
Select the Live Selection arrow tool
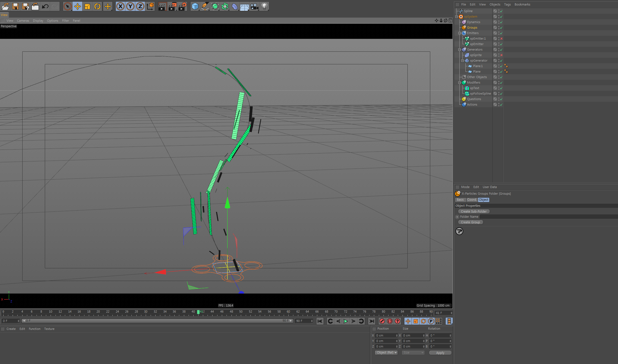coord(67,6)
